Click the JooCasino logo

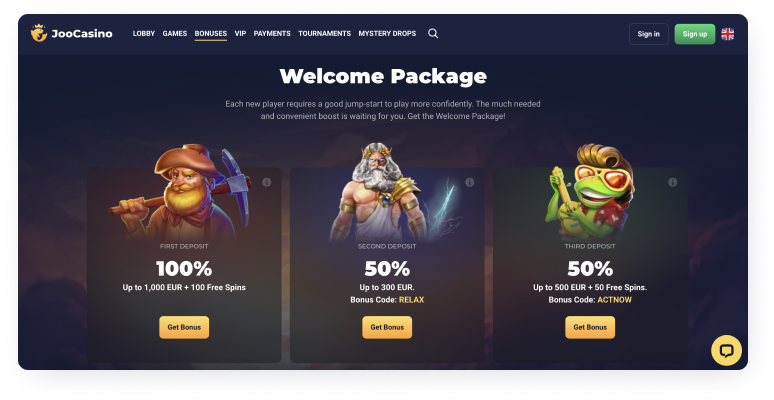tap(72, 33)
